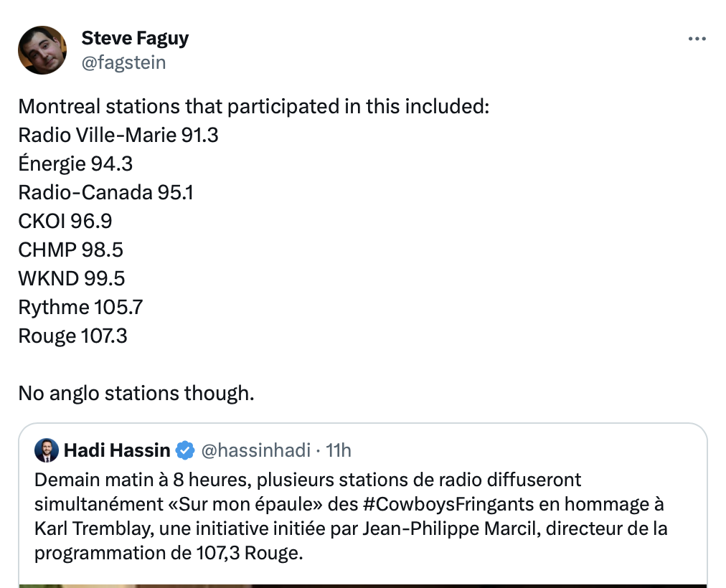
Task: Click the 'Montreal stations that participated' line
Action: pyautogui.click(x=254, y=106)
